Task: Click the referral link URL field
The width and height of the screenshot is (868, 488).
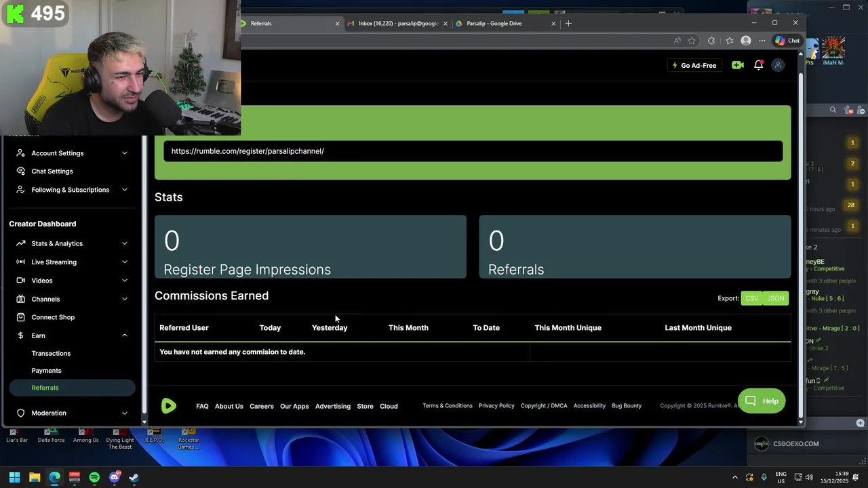Action: (473, 151)
